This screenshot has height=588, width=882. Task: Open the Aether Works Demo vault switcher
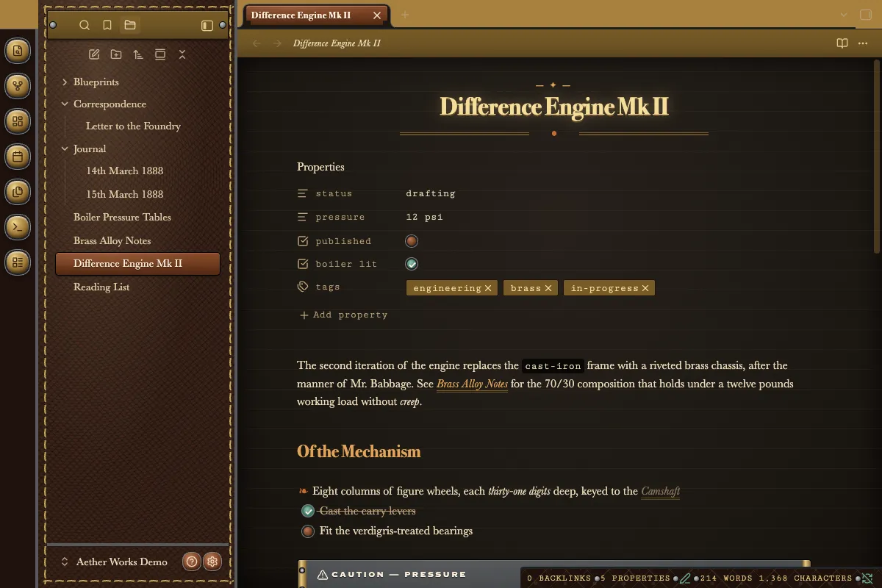click(x=115, y=562)
